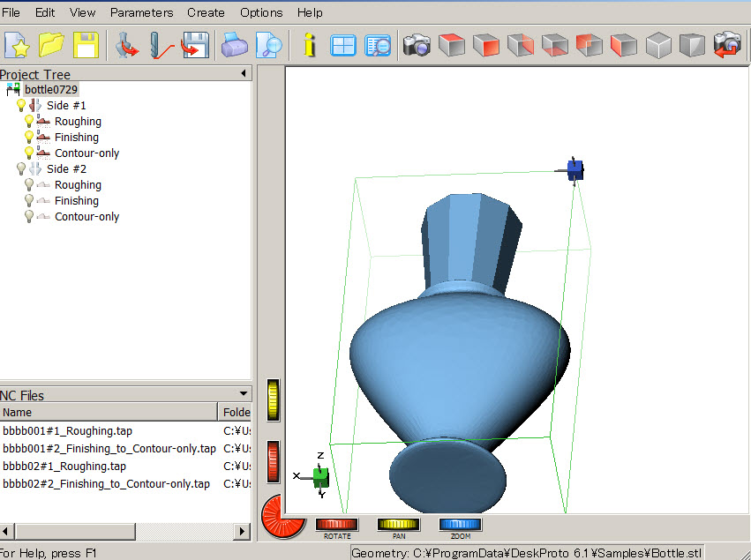Select the top view cube icon
Image resolution: width=751 pixels, height=560 pixels.
tap(452, 45)
